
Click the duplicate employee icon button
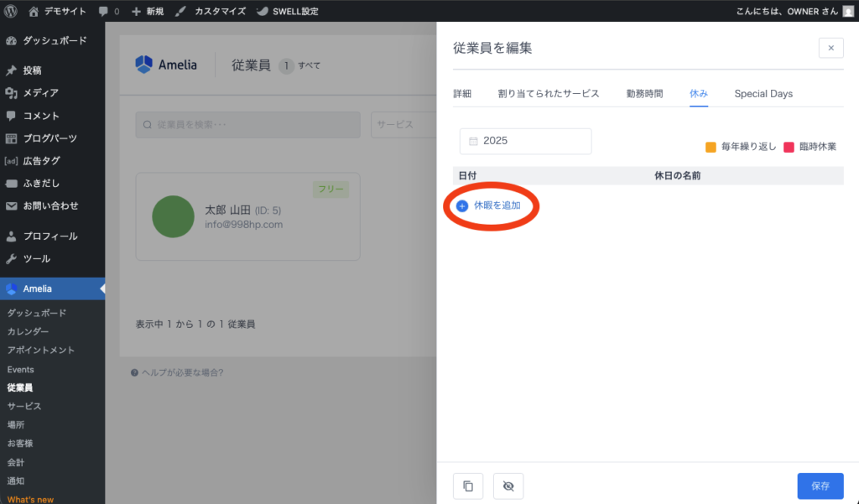click(x=468, y=486)
